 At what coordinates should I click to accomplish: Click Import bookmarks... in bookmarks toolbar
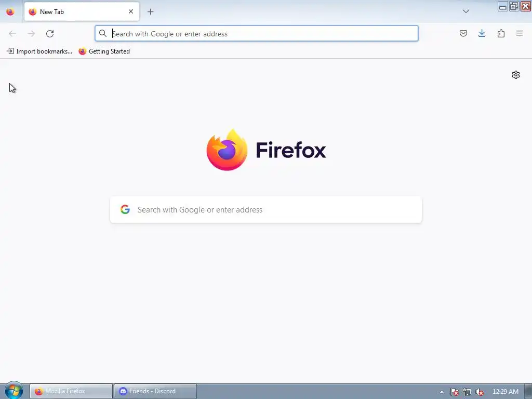[x=39, y=51]
